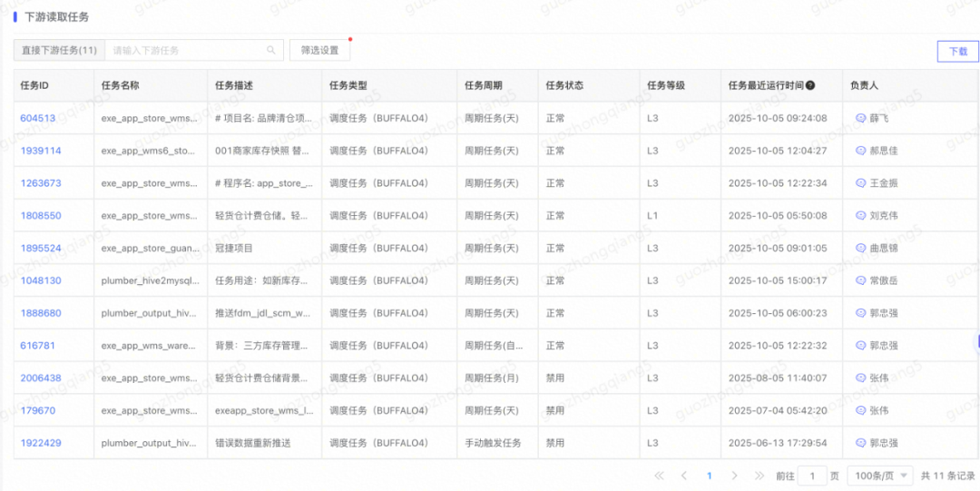980x491 pixels.
Task: Click timestamp 2025-06-13 17:29:54
Action: point(778,444)
